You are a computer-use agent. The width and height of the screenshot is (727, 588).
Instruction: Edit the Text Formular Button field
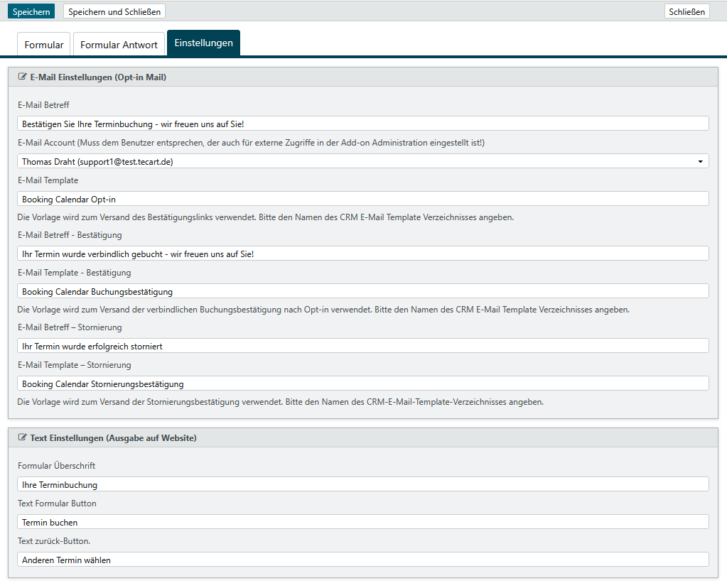pos(362,522)
